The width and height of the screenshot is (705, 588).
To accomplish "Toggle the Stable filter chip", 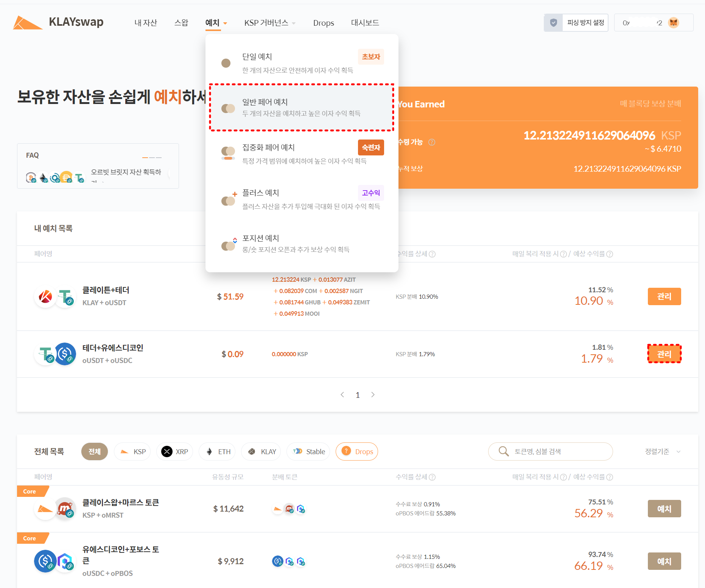I will coord(309,451).
